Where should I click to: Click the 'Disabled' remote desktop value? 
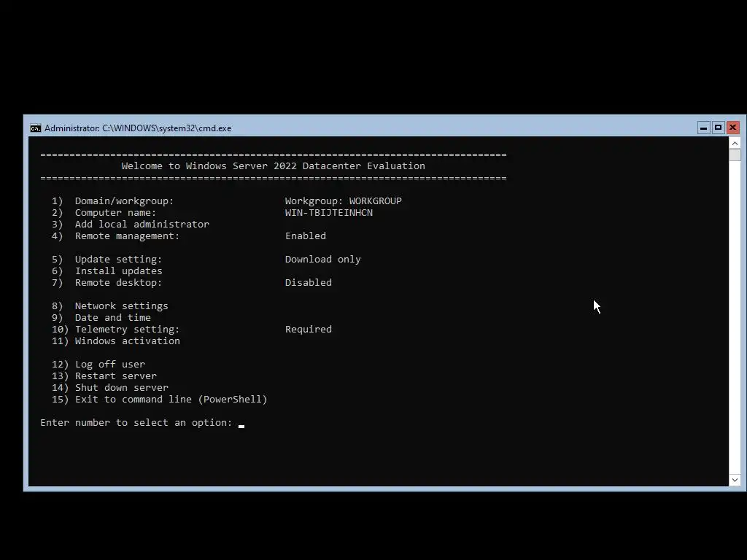309,282
